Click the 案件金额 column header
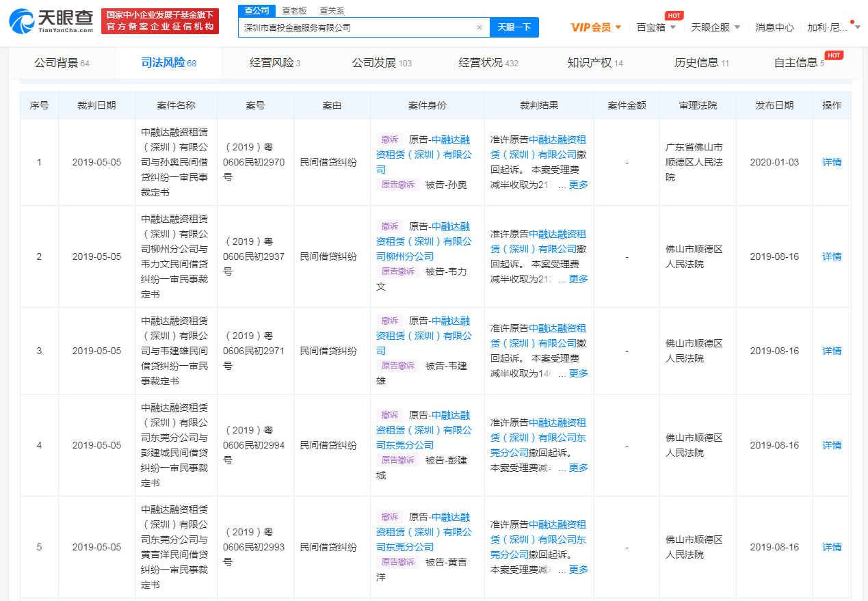This screenshot has width=868, height=601. coord(627,105)
